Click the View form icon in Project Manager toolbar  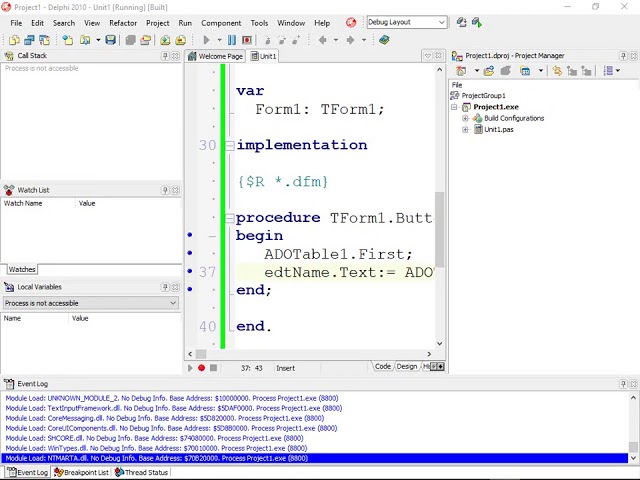click(525, 71)
